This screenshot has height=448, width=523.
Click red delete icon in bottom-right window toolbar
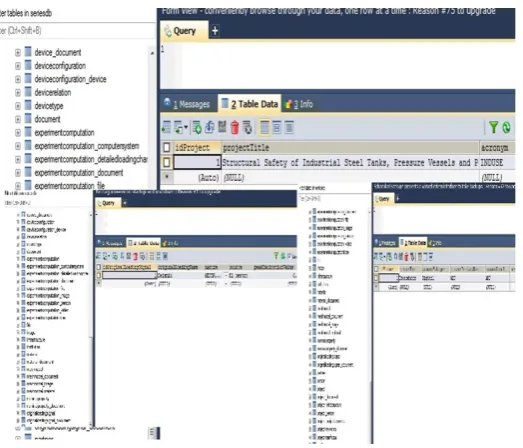coord(406,257)
